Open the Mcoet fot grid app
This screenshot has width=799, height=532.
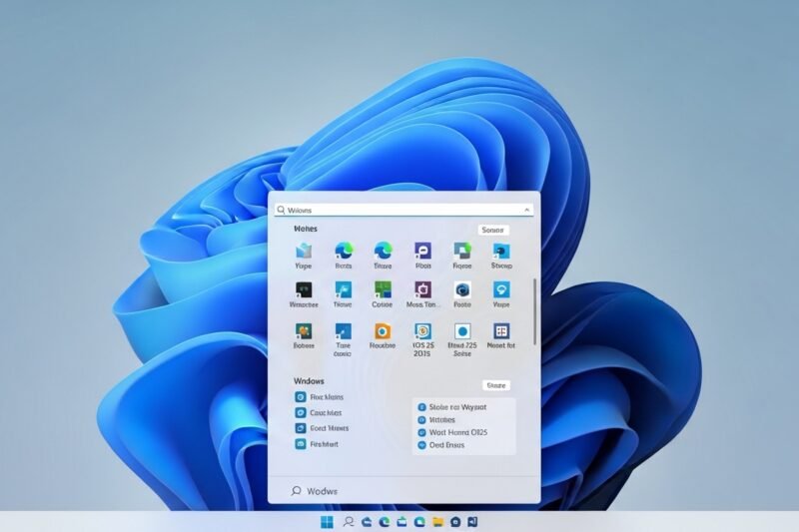pyautogui.click(x=501, y=331)
